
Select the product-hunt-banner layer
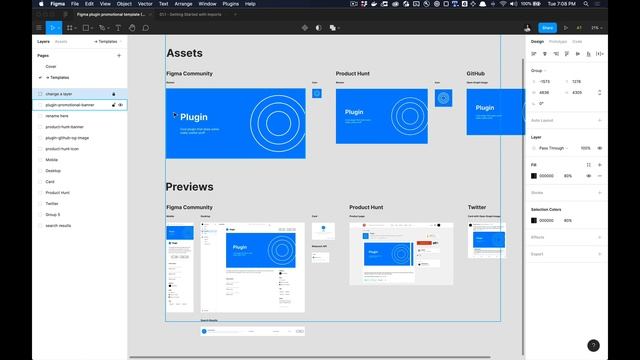[64, 127]
